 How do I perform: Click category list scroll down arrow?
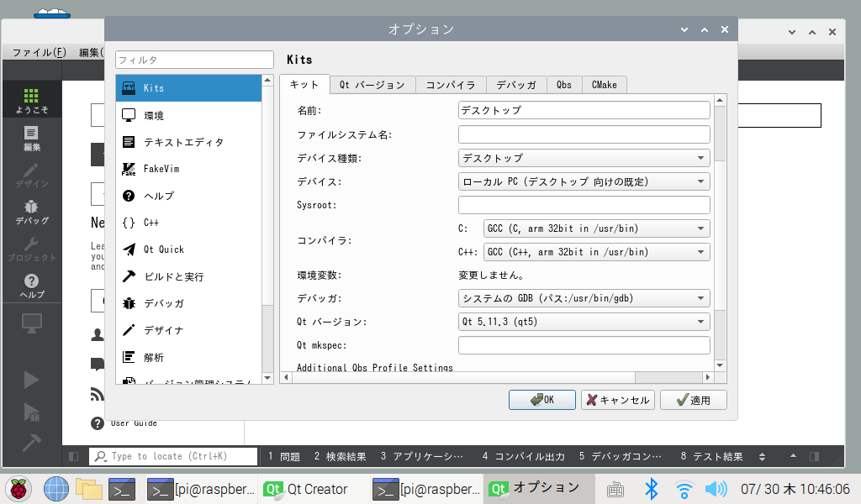tap(267, 378)
